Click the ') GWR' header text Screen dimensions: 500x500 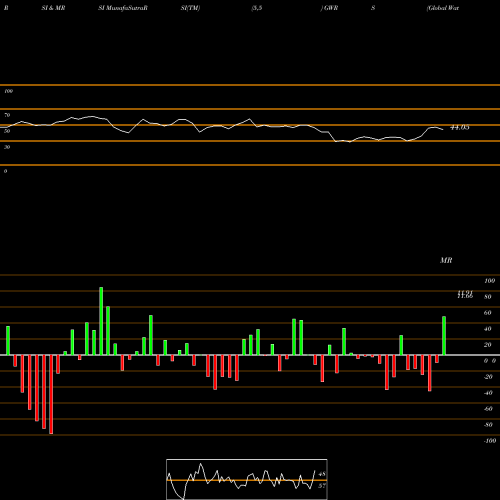pos(329,8)
